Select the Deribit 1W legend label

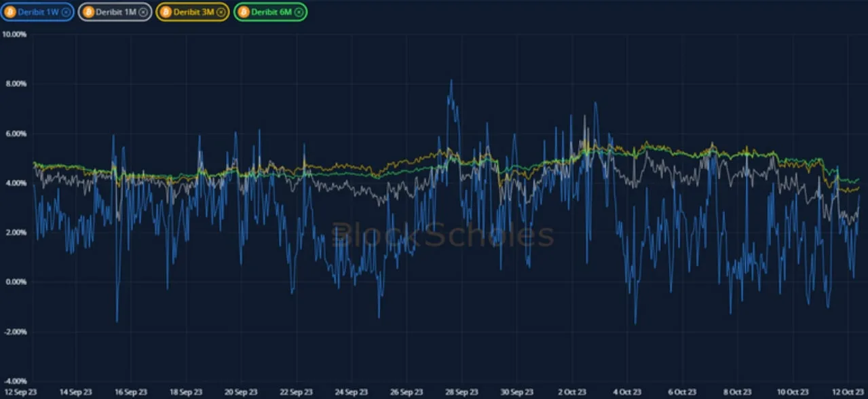[x=38, y=12]
